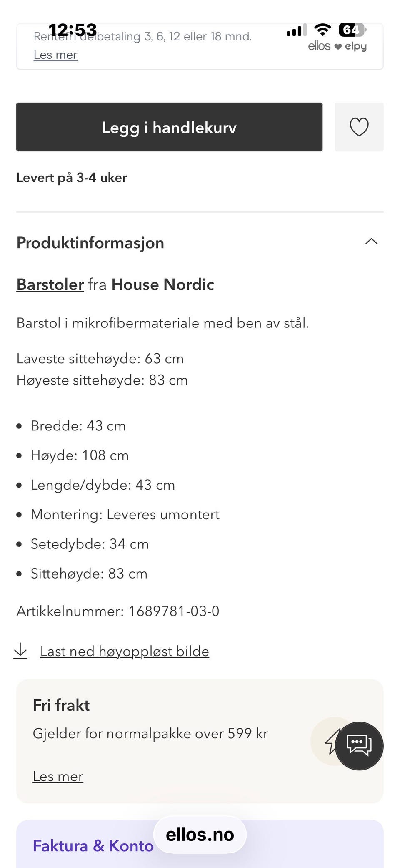The image size is (400, 868).
Task: Tap the 12:53 status bar clock
Action: (72, 30)
